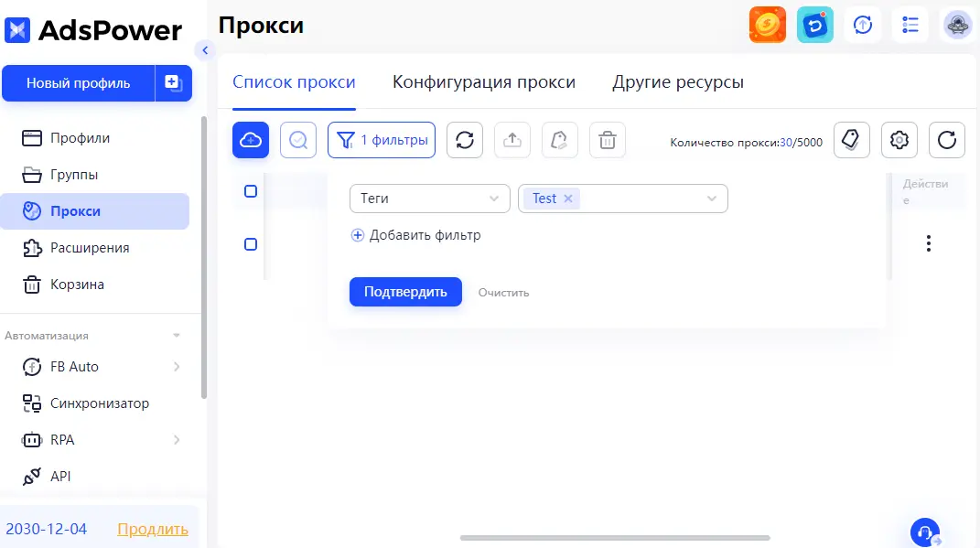Viewport: 980px width, 548px height.
Task: Click the RPA robot icon
Action: click(x=32, y=440)
